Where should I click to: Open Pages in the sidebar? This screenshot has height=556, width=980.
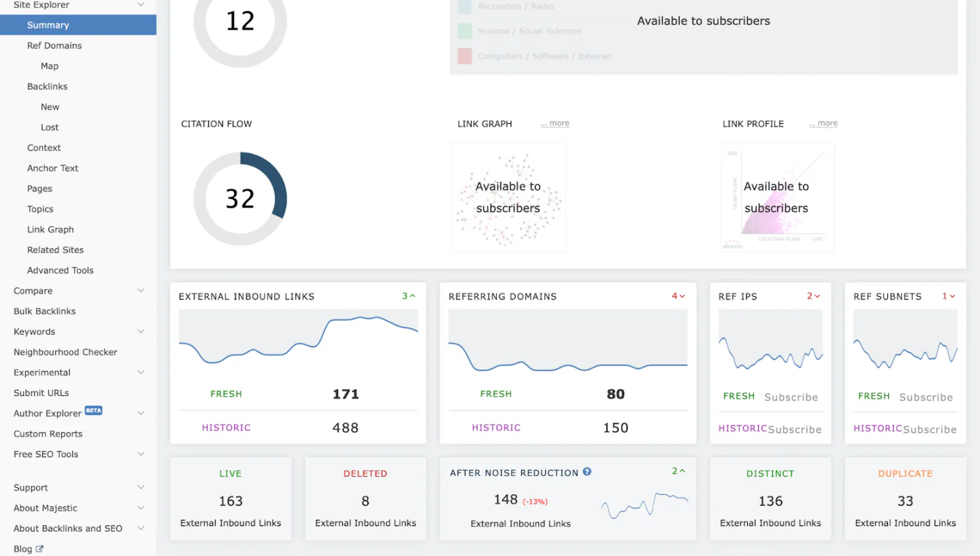(x=39, y=189)
